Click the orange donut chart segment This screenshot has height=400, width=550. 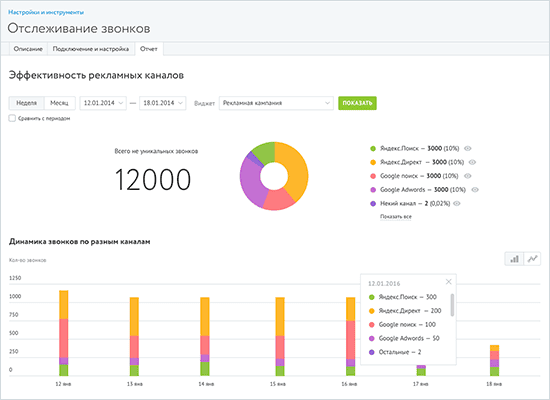pos(296,168)
